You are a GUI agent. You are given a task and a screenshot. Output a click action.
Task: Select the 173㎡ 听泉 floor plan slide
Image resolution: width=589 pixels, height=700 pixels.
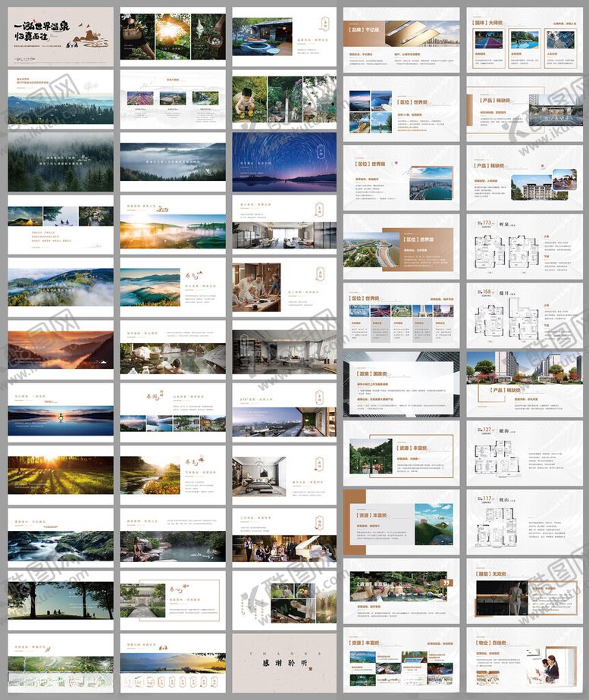click(525, 244)
